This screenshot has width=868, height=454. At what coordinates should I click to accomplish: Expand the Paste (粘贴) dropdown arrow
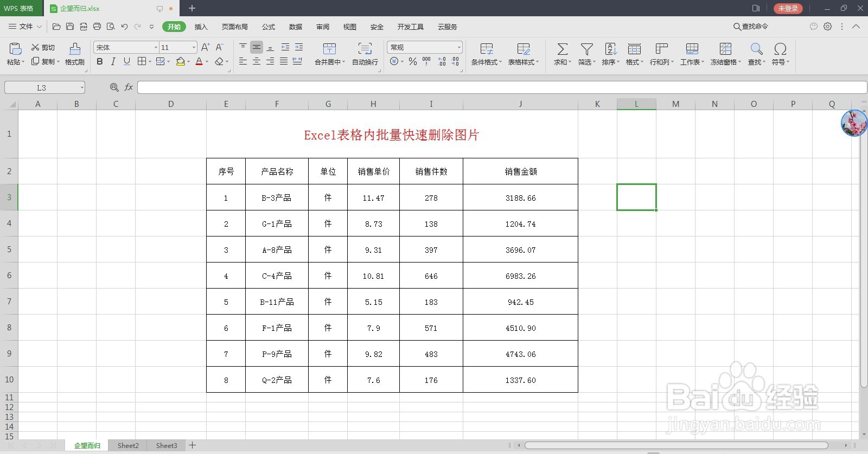[23, 62]
